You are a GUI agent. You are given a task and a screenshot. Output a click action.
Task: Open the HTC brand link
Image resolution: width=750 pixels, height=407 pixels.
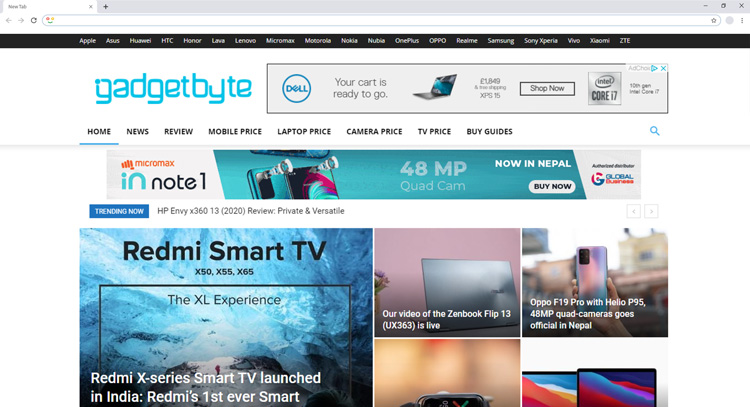click(167, 41)
